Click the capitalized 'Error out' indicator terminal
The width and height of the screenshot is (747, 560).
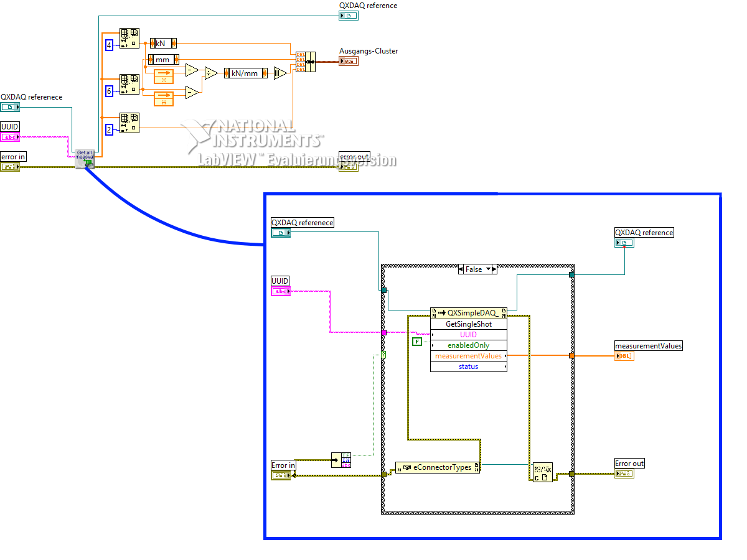click(624, 474)
